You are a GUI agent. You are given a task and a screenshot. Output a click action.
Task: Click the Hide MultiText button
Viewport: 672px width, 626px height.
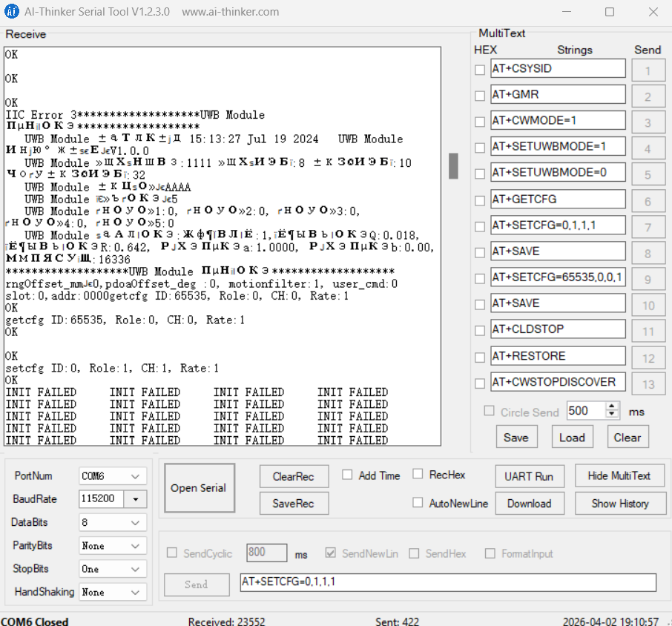tap(619, 476)
